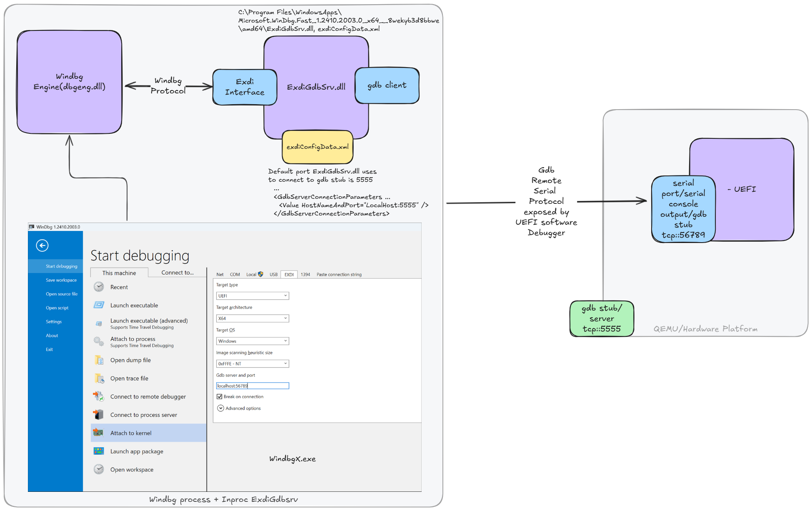
Task: Click the WinDbg title bar app icon
Action: (32, 227)
